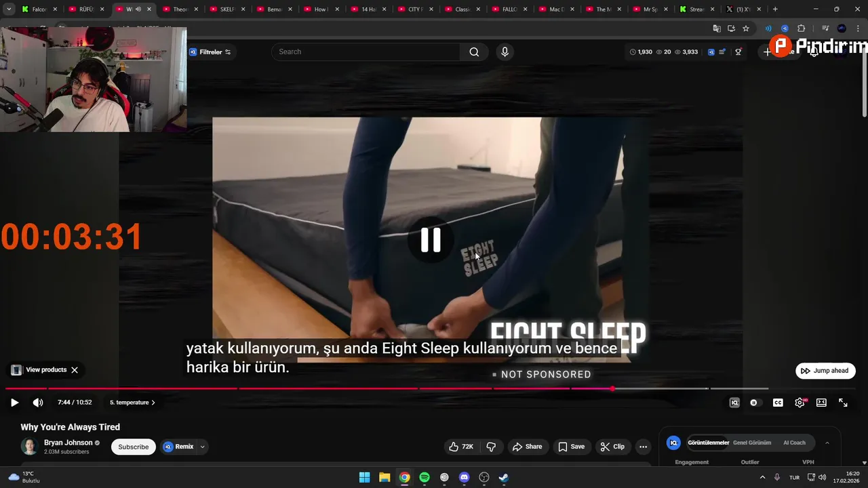Toggle closed captions CC button
868x488 pixels.
(x=778, y=403)
